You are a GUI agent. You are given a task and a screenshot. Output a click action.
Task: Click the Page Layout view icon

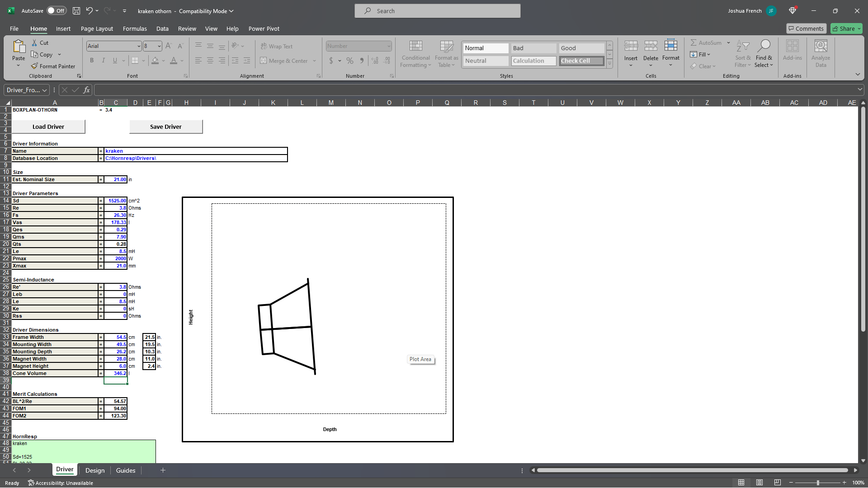pyautogui.click(x=759, y=483)
